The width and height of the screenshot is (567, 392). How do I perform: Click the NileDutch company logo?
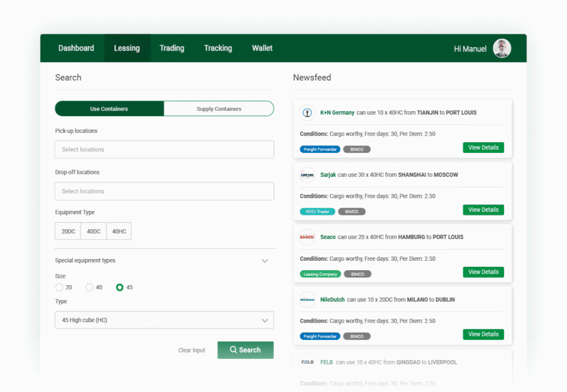coord(307,300)
